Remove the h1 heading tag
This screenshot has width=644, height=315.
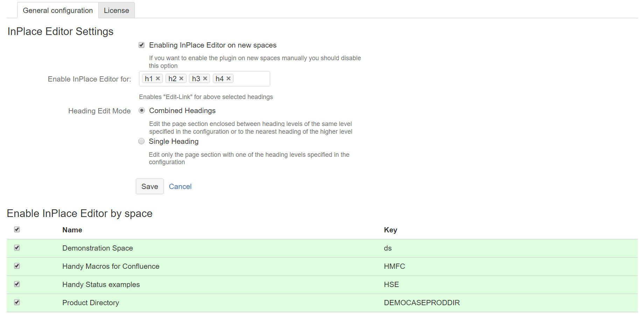[158, 78]
